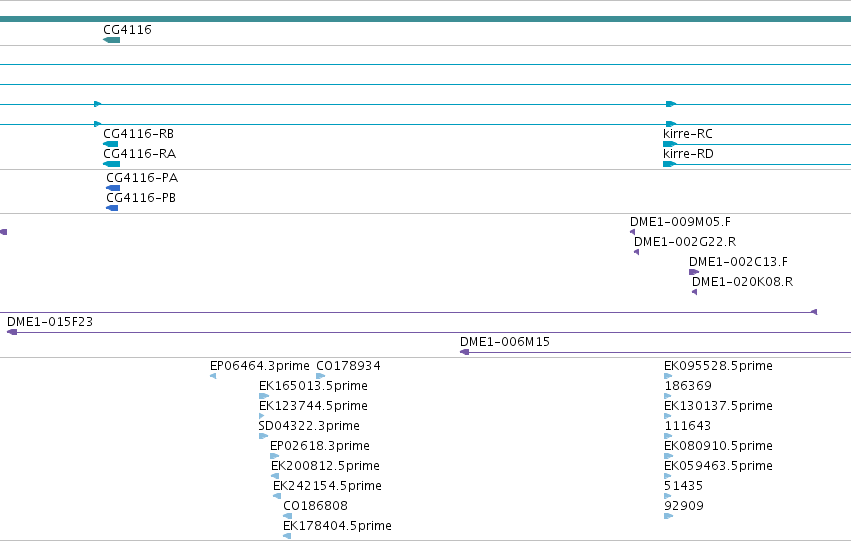851x541 pixels.
Task: Select the CG4116-PB protein glyph
Action: pos(112,208)
